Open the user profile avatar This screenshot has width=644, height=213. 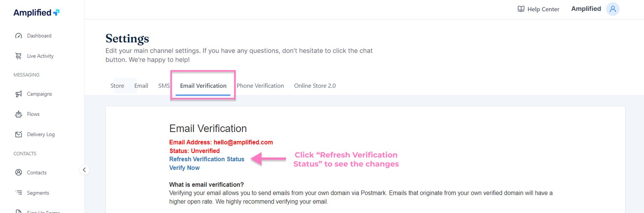613,9
